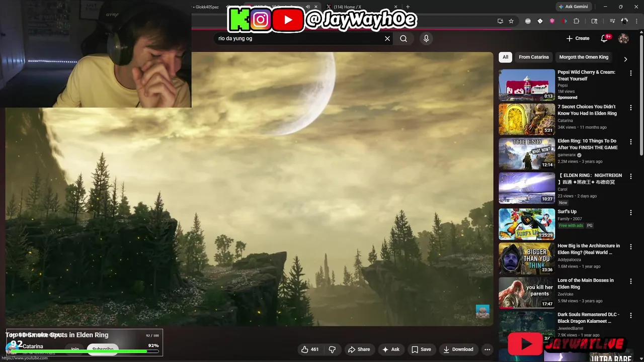Share the video
Viewport: 644px width, 362px height.
pyautogui.click(x=359, y=349)
